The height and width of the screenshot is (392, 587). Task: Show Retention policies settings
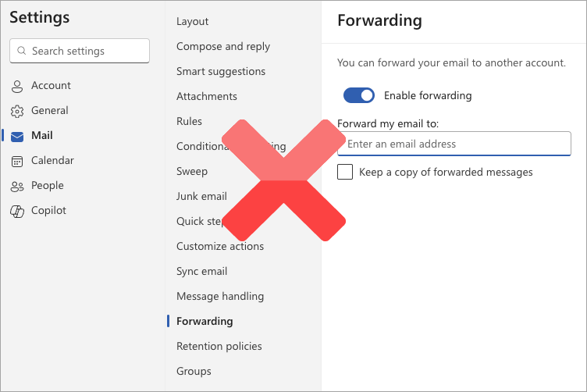(x=219, y=346)
